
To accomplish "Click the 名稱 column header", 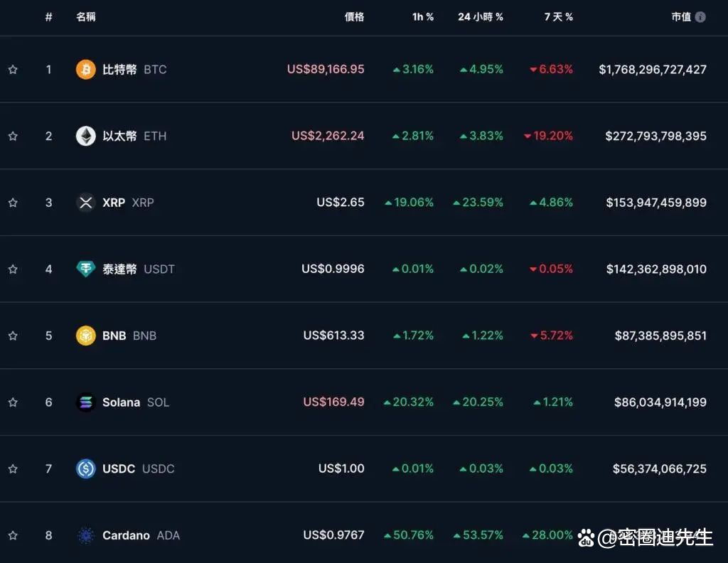I will (x=85, y=16).
